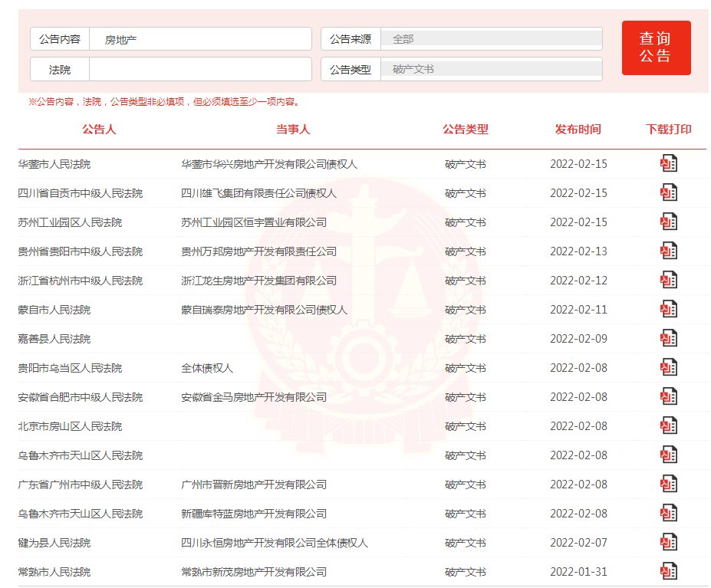The width and height of the screenshot is (711, 588).
Task: Click date 2022-02-11 in the list
Action: 578,309
